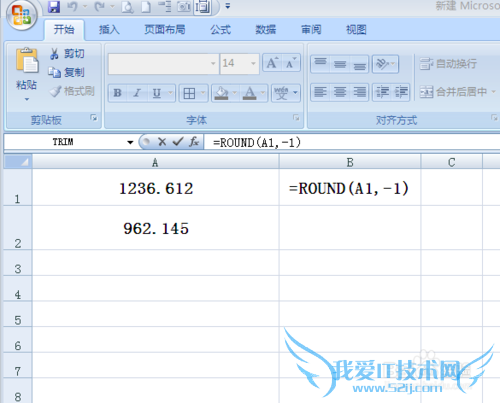Viewport: 500px width, 403px height.
Task: Select 格式刷 format painter
Action: point(72,91)
